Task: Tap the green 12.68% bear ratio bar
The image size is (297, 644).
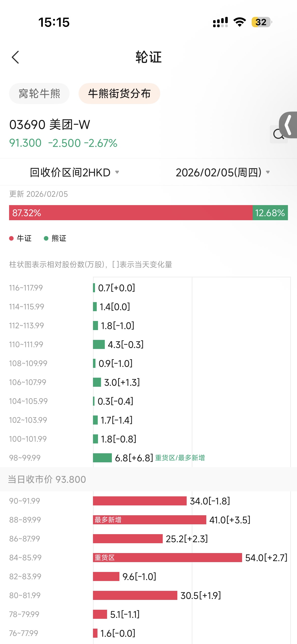Action: click(270, 213)
